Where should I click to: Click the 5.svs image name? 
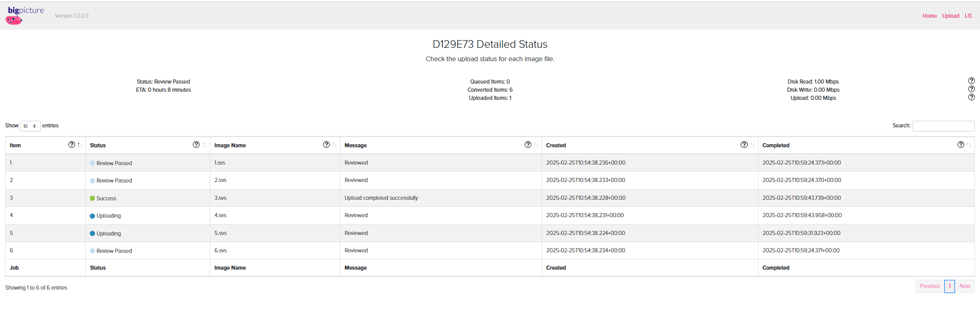point(220,233)
